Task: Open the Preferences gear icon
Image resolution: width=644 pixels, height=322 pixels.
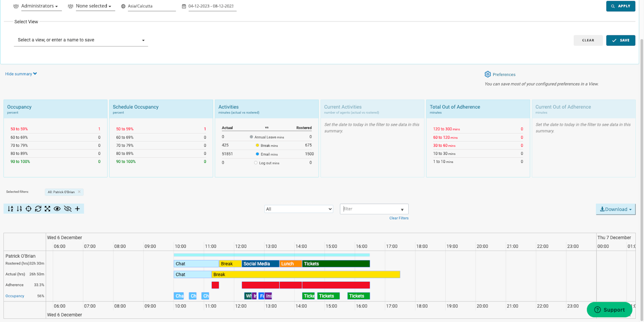Action: point(488,74)
